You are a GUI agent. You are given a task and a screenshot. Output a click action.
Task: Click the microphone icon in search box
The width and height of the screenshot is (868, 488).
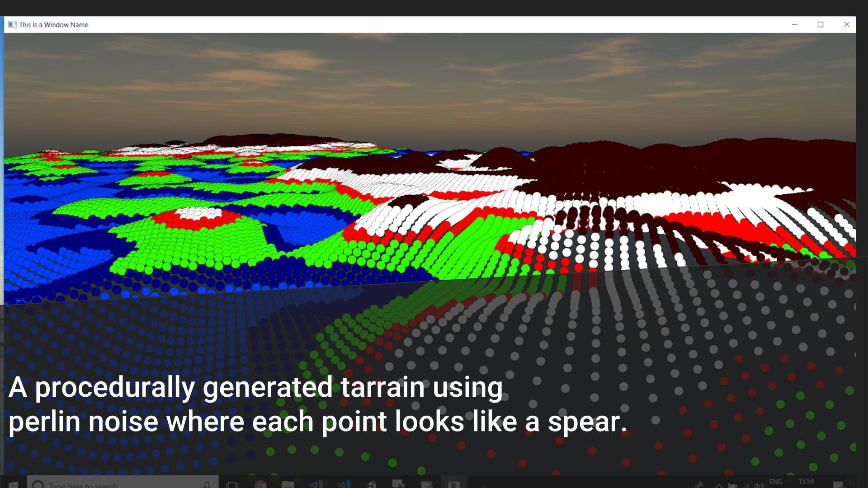pyautogui.click(x=208, y=484)
